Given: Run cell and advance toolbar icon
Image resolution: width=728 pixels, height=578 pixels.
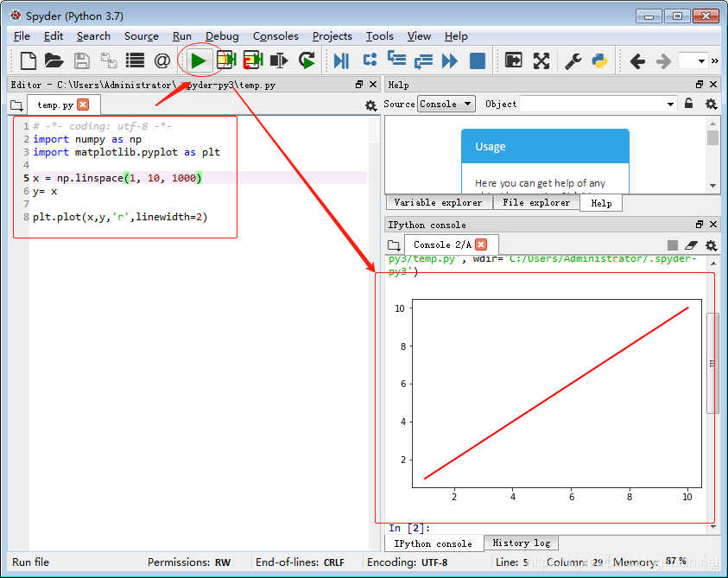Looking at the screenshot, I should [253, 60].
